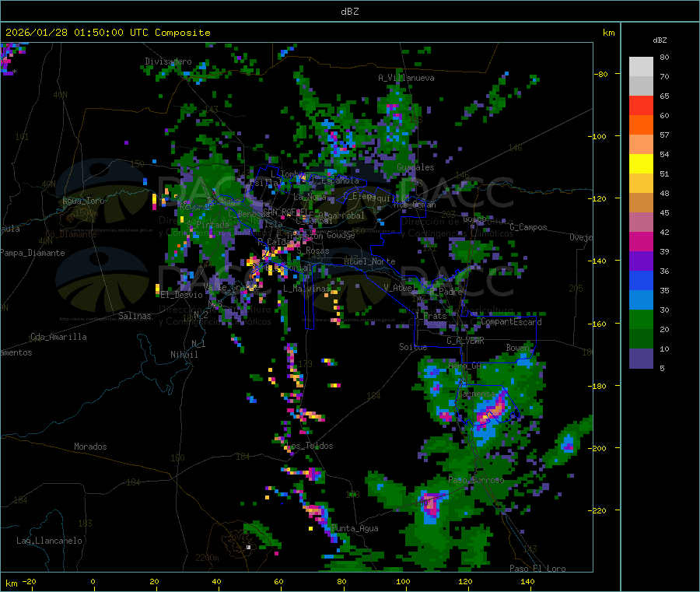Viewport: 700px width, 592px height.
Task: Pick the magenta 39–42 dBZ legend band
Action: click(641, 241)
